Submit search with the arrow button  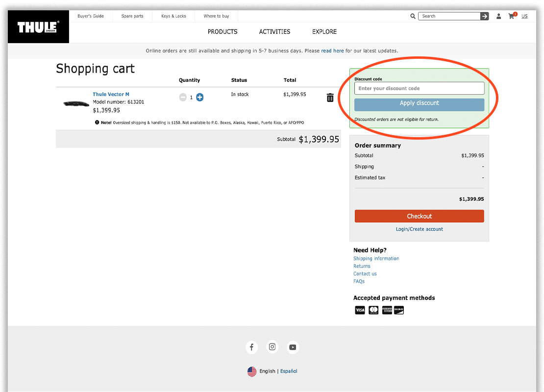click(x=484, y=16)
